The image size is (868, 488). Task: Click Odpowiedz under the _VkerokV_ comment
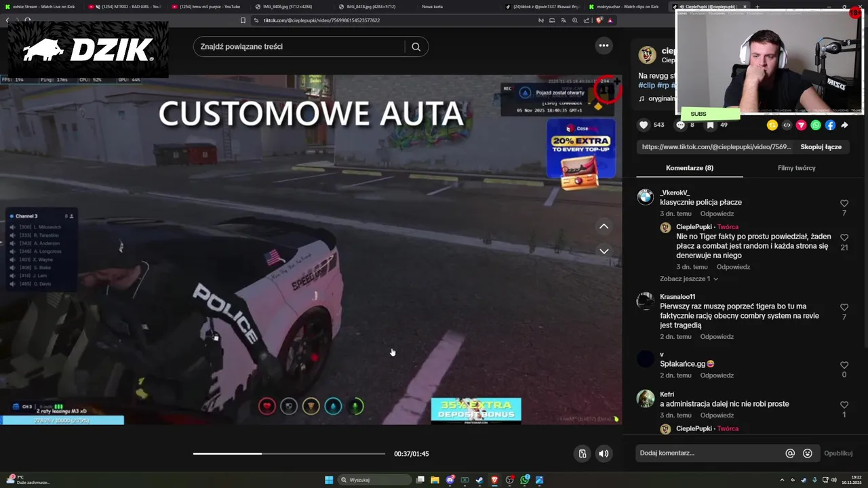tap(717, 213)
